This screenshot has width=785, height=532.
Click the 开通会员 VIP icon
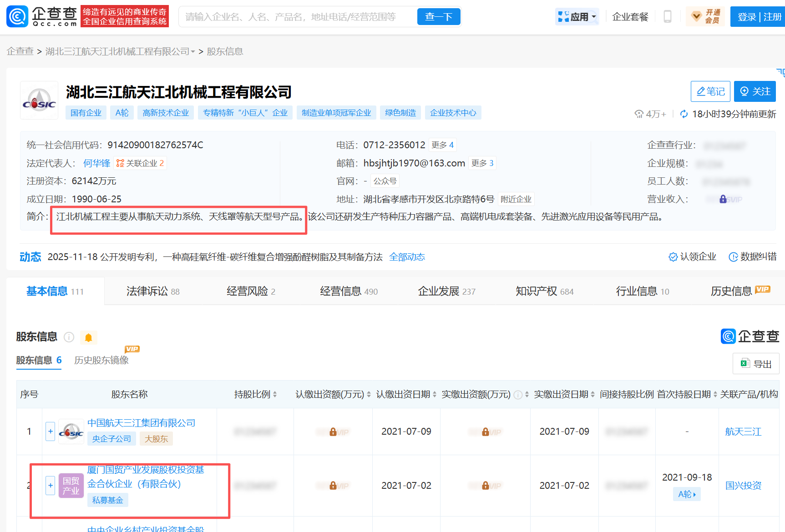point(705,17)
